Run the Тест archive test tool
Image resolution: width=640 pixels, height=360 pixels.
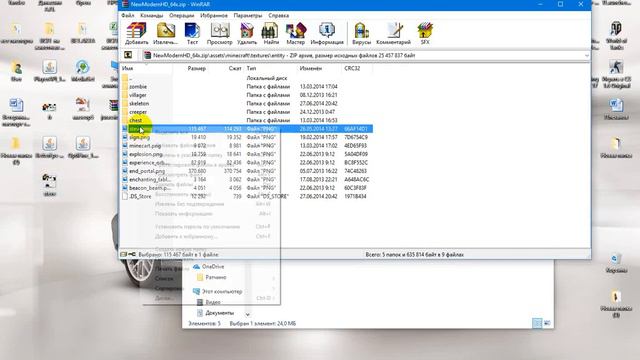pos(192,33)
